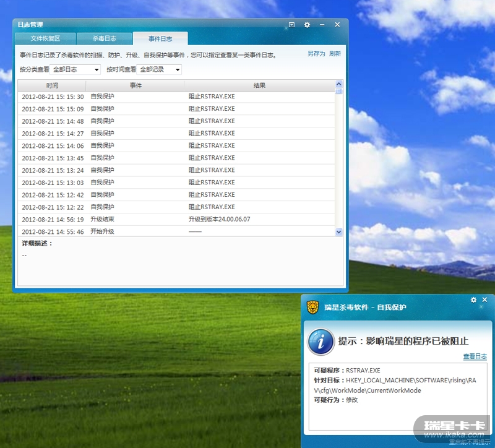Click the result 升级到版本24.00.06.07
This screenshot has width=495, height=448.
(220, 219)
